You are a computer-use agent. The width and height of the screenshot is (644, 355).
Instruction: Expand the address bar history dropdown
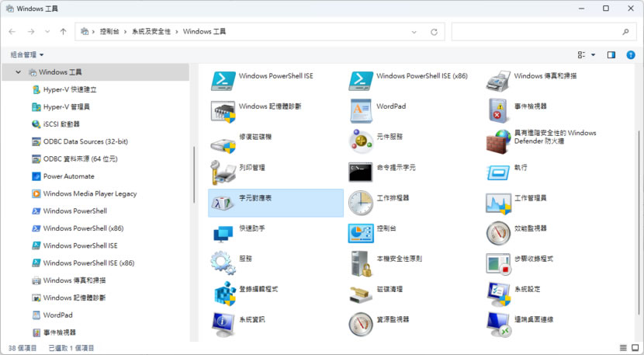[x=414, y=32]
